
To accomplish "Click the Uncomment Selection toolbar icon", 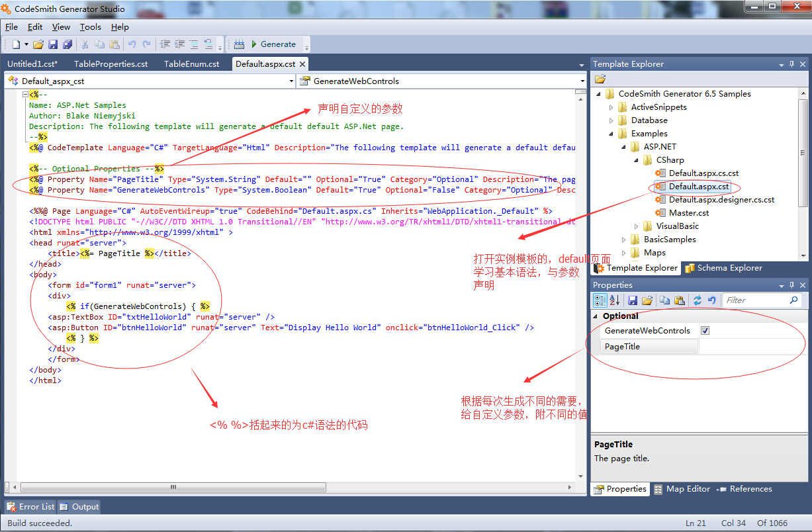I will tap(209, 44).
